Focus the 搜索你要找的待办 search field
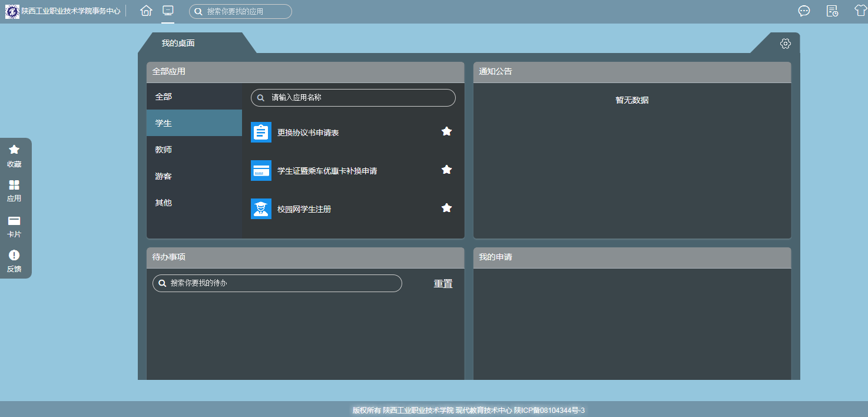 (x=277, y=283)
